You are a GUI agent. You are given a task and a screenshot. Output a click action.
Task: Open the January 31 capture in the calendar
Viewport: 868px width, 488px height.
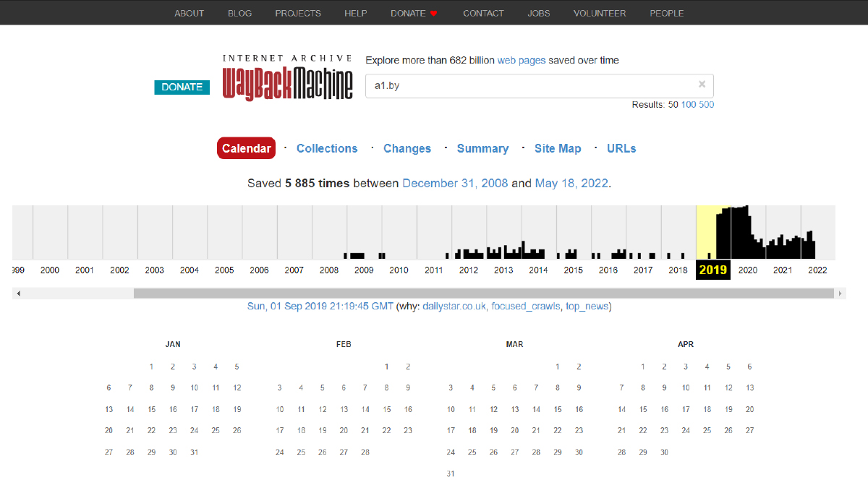tap(194, 453)
